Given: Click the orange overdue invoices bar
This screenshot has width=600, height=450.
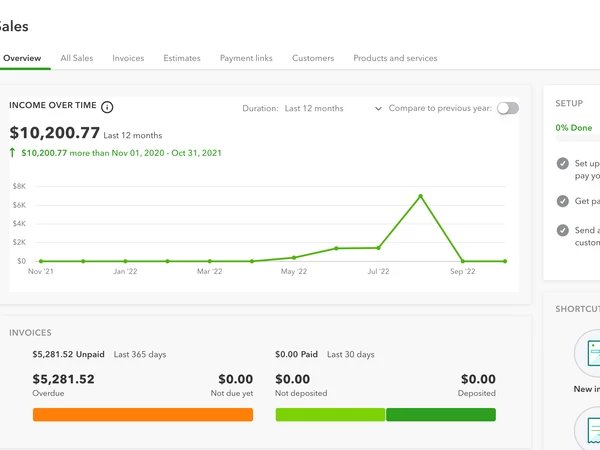Looking at the screenshot, I should (143, 414).
